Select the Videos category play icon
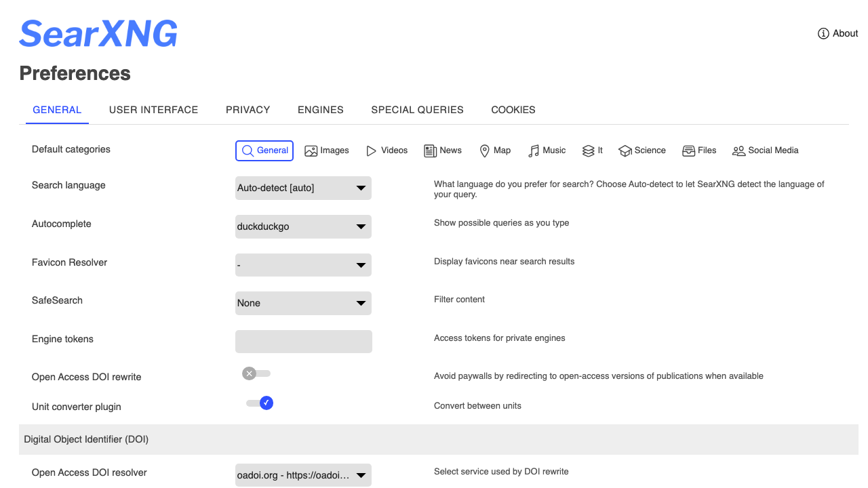 [371, 150]
